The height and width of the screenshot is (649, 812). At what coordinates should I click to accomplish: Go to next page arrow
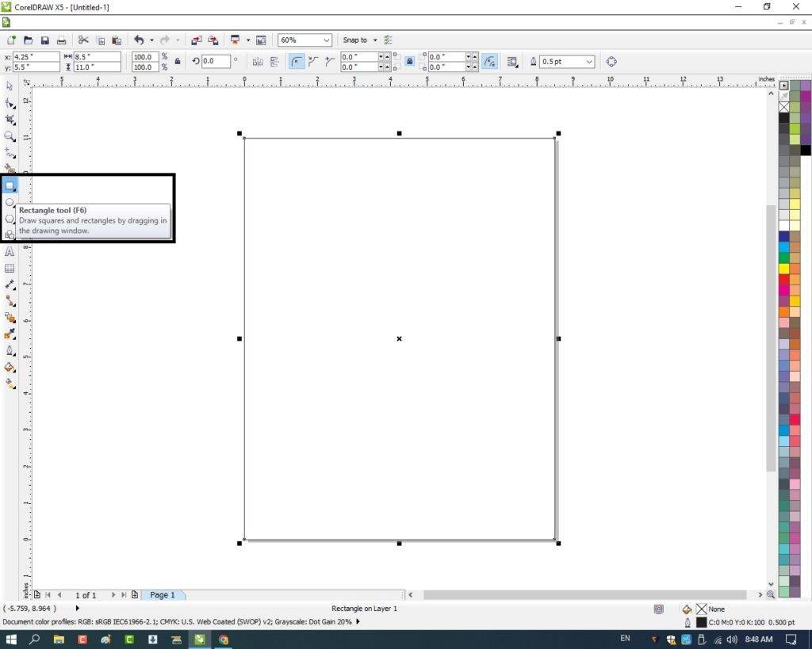coord(113,594)
